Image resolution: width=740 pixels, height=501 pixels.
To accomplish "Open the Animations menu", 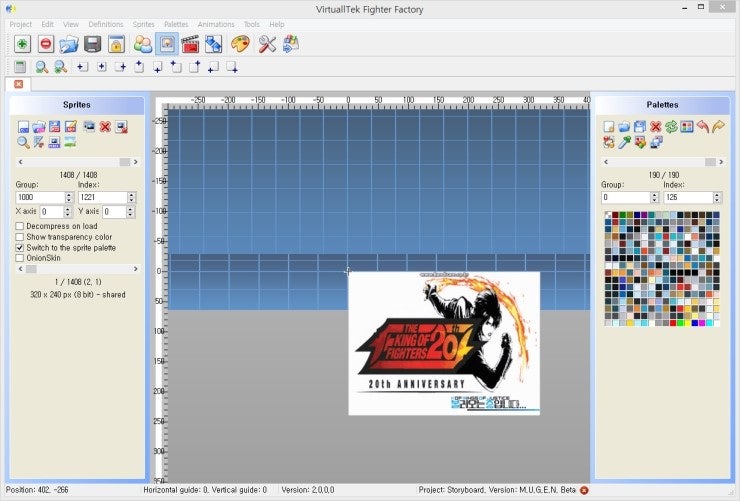I will point(216,24).
